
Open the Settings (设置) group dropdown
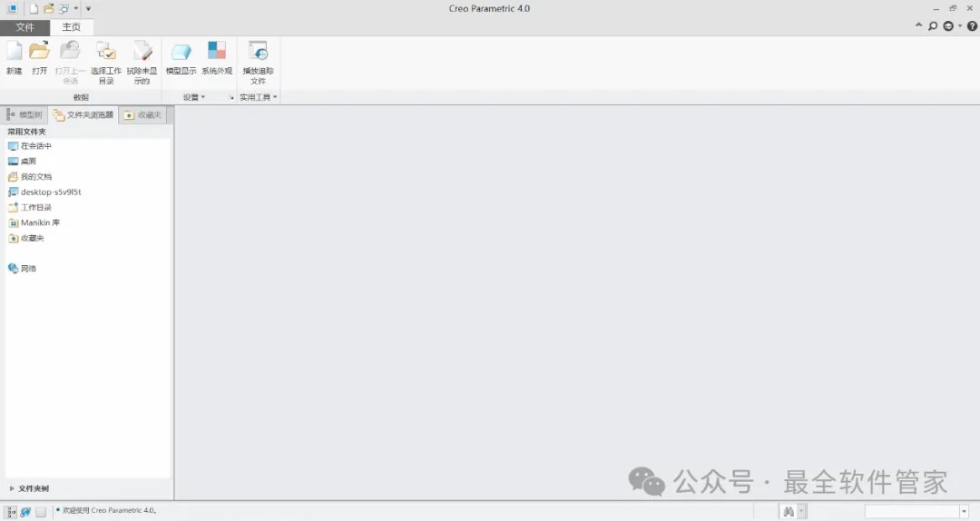pyautogui.click(x=194, y=97)
